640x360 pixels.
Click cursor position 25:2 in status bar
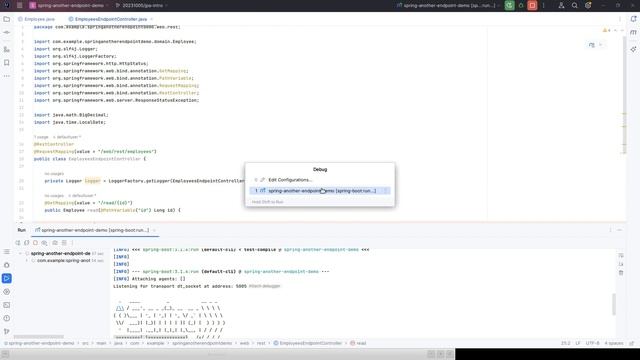click(x=565, y=343)
